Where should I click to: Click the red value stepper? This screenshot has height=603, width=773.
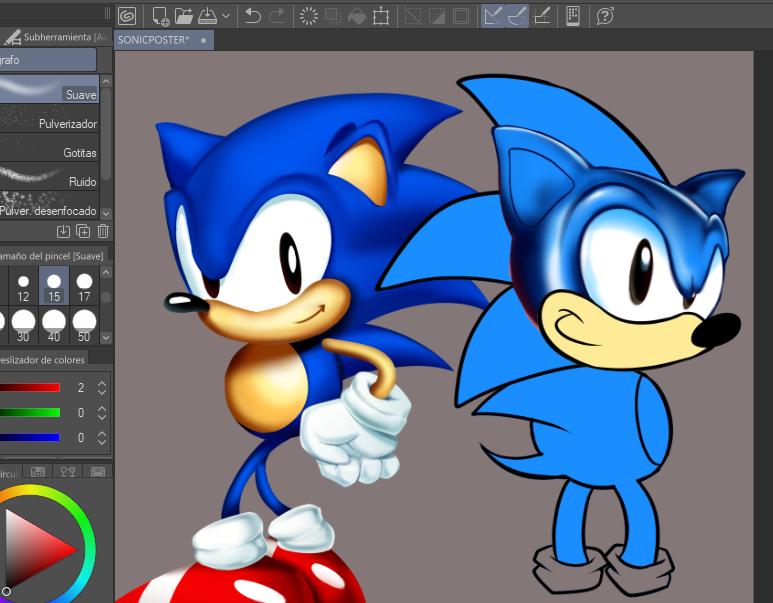click(x=102, y=388)
